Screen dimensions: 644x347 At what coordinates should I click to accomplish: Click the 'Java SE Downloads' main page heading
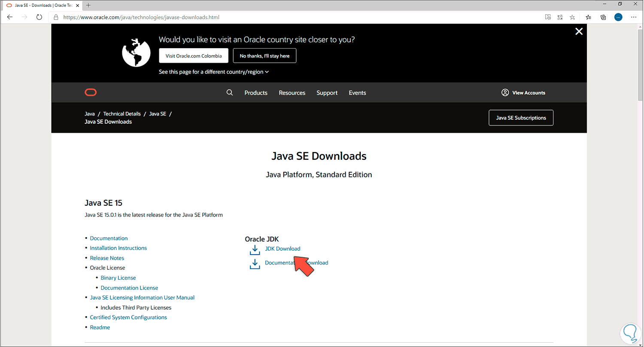pos(319,156)
